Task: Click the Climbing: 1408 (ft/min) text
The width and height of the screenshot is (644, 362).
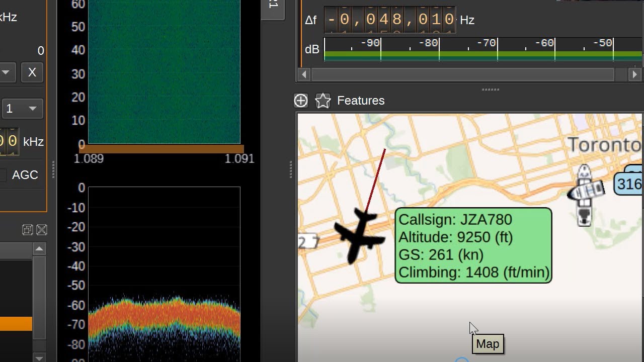Action: pos(474,273)
